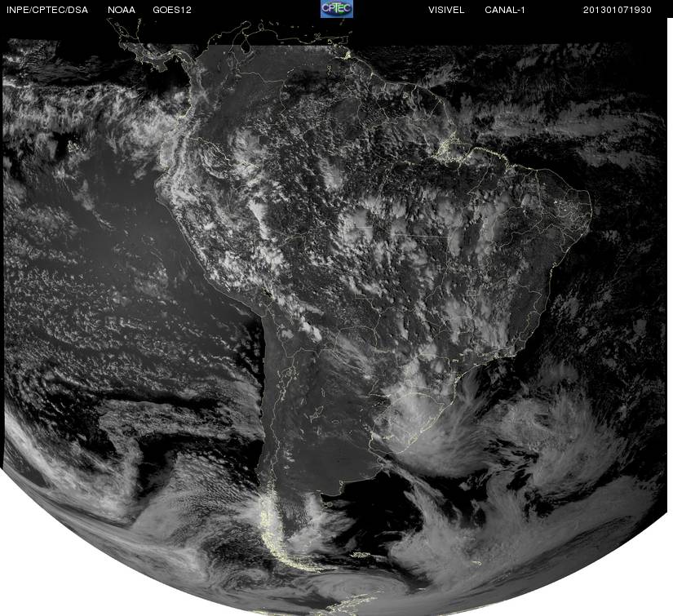Viewport: 673px width, 616px height.
Task: Click the GOES12 satellite label
Action: (172, 10)
